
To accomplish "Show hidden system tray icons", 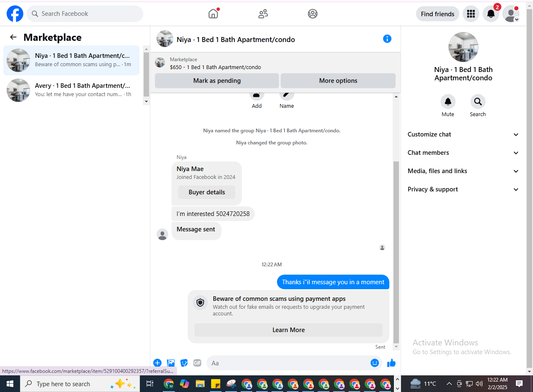I will pos(449,384).
